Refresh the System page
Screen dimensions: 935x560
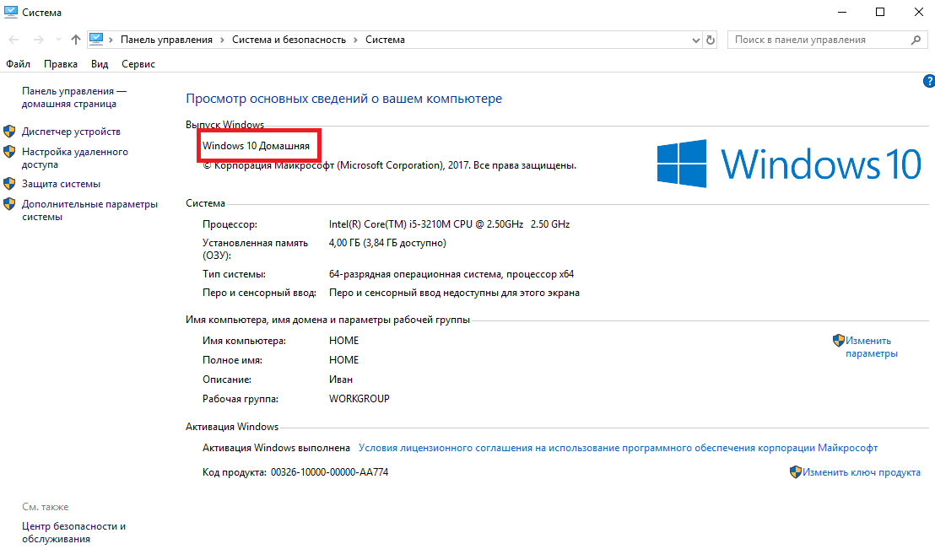(x=711, y=40)
